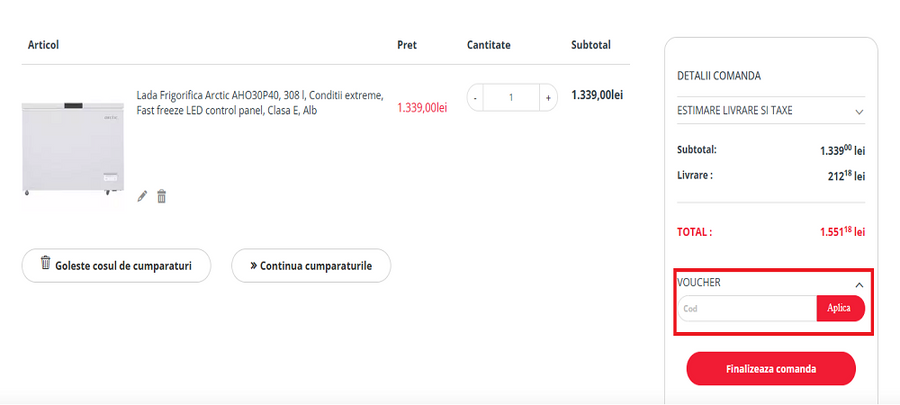Decrease quantity with the minus button
Viewport: 900px width, 405px height.
click(x=475, y=98)
